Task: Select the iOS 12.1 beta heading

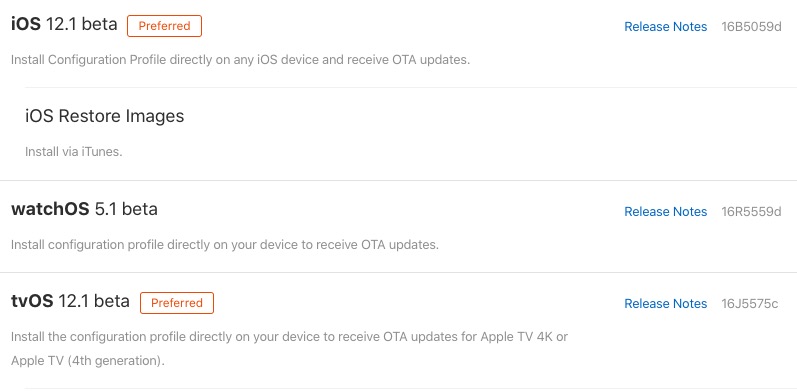Action: pyautogui.click(x=64, y=24)
